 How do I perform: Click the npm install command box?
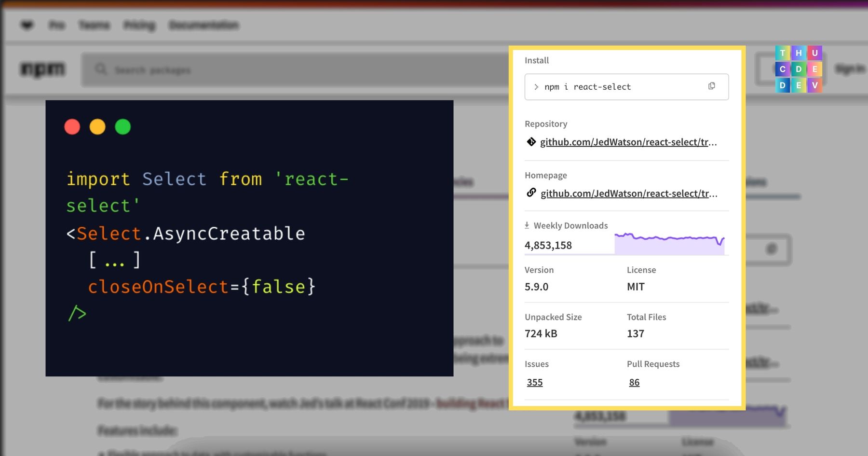626,87
